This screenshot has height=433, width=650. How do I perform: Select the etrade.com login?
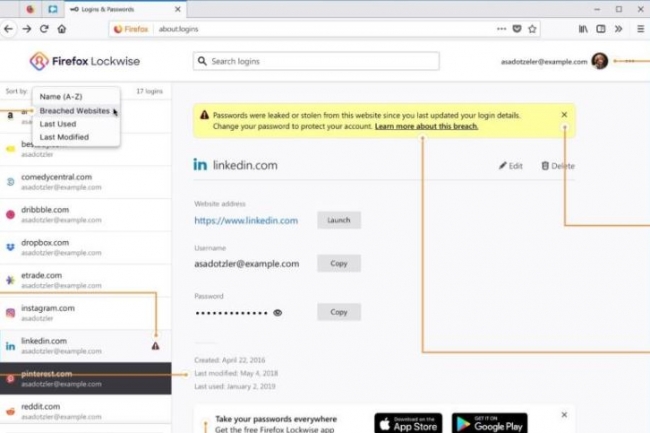[x=85, y=280]
